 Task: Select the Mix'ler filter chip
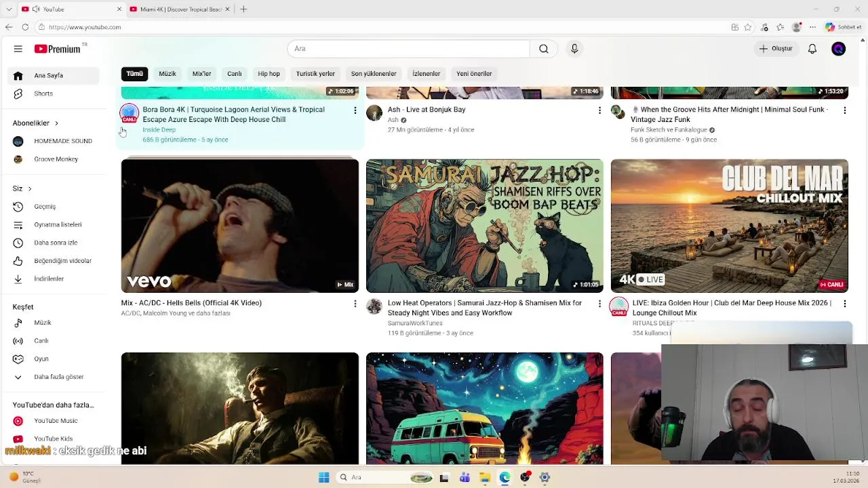coord(201,74)
